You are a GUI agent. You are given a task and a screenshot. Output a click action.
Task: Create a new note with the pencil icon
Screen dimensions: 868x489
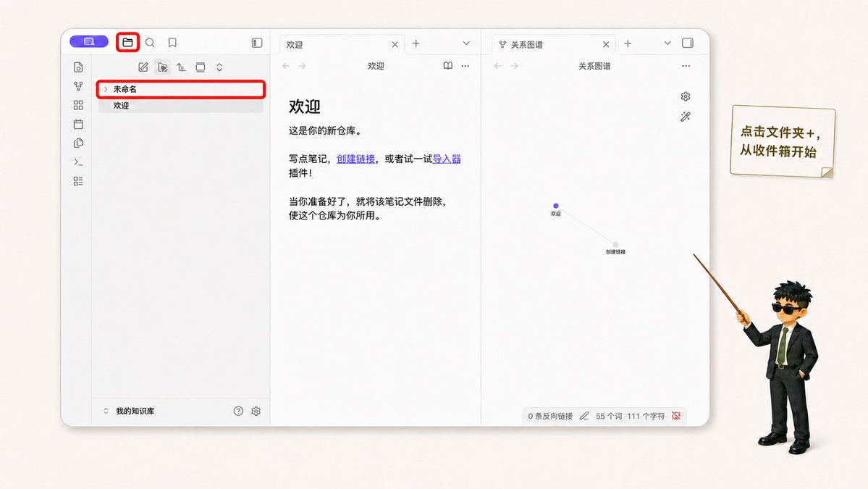(x=143, y=67)
